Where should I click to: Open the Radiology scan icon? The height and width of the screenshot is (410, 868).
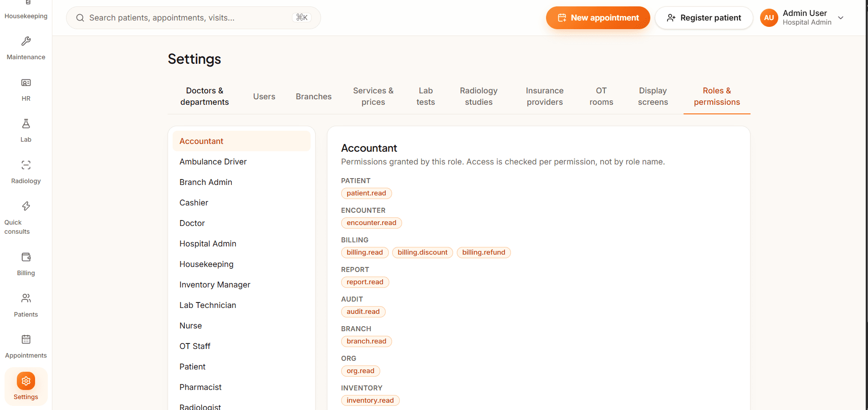pos(26,165)
